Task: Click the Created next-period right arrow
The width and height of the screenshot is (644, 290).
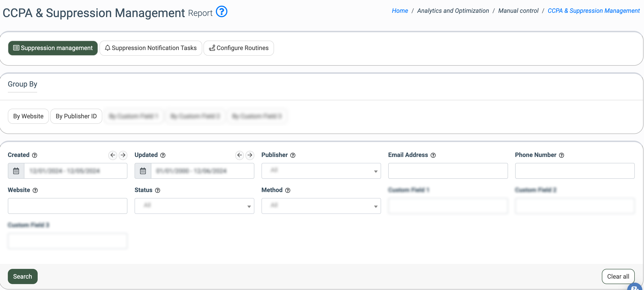Action: tap(123, 155)
